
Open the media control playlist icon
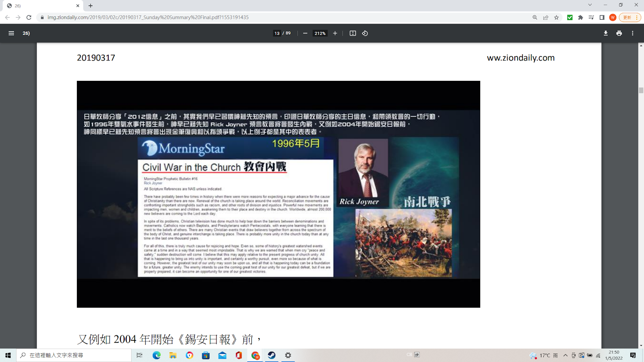pos(591,17)
